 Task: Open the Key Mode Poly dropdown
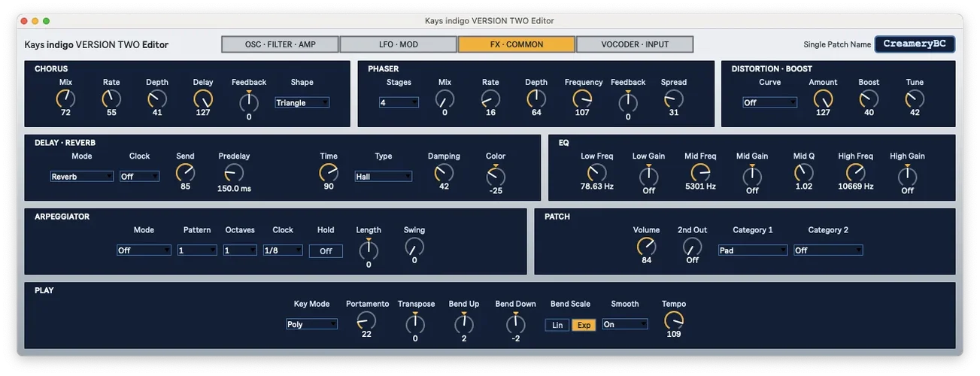(x=311, y=324)
